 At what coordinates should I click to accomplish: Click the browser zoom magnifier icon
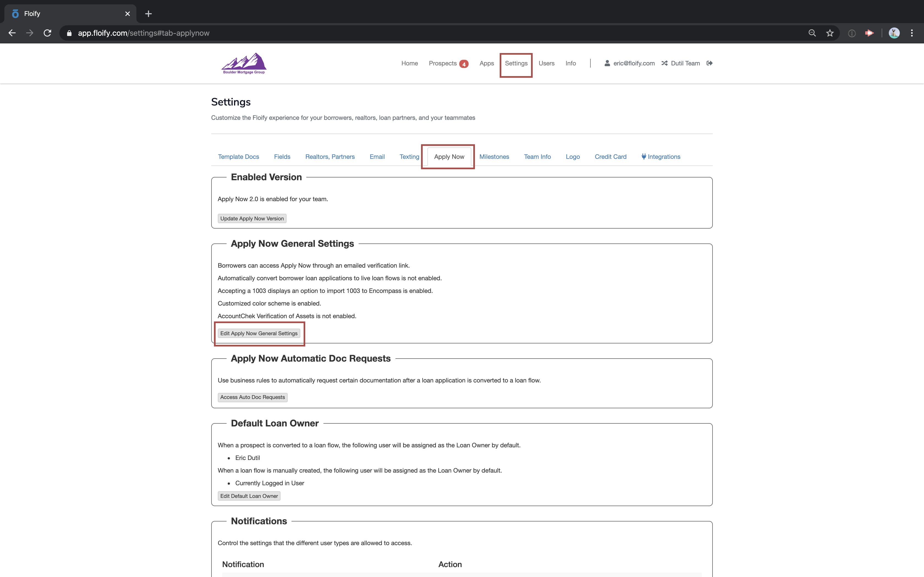point(812,33)
